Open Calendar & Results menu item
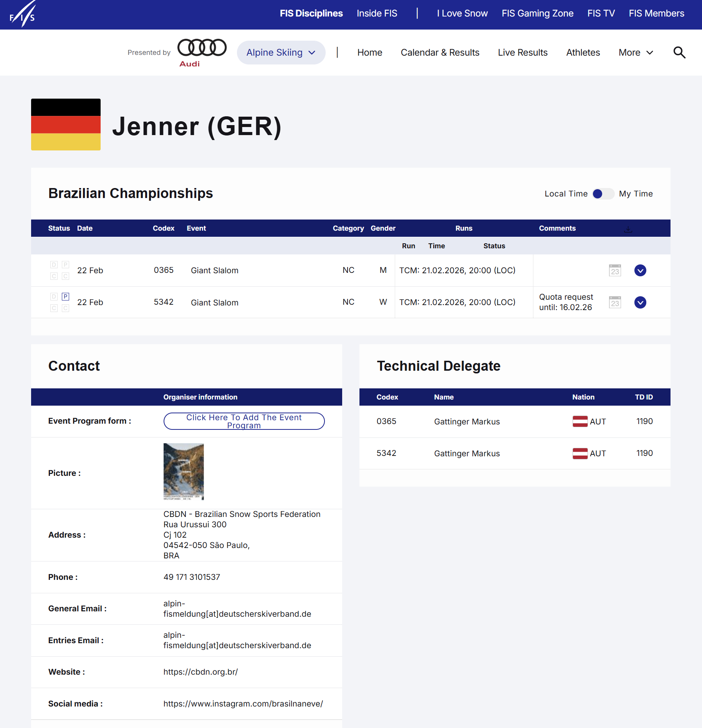702x728 pixels. tap(440, 53)
